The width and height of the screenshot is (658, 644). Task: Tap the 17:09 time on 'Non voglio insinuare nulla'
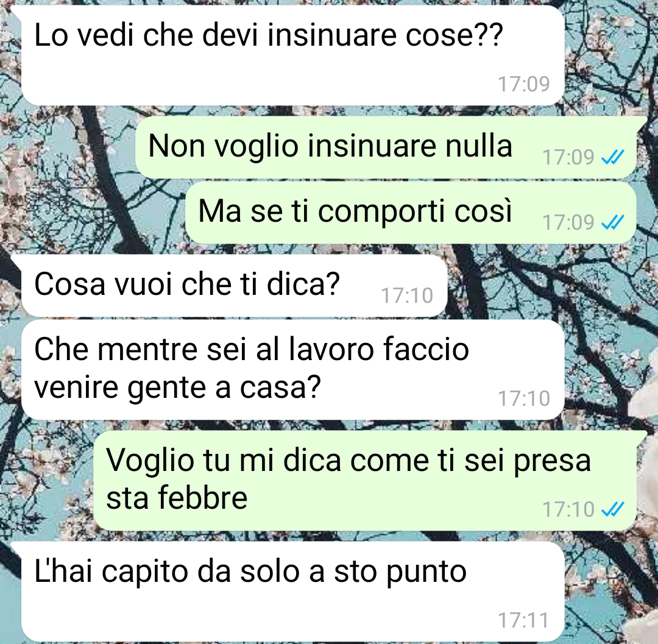click(568, 157)
